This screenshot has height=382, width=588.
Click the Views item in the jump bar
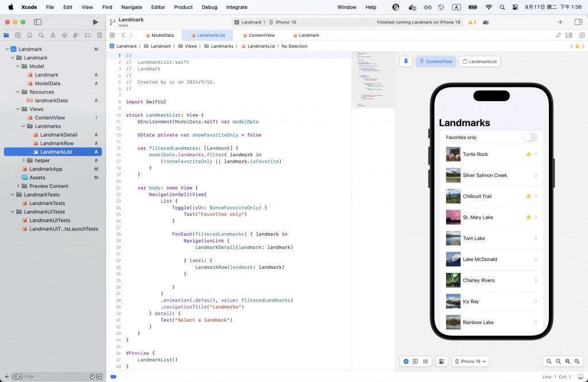tap(188, 46)
